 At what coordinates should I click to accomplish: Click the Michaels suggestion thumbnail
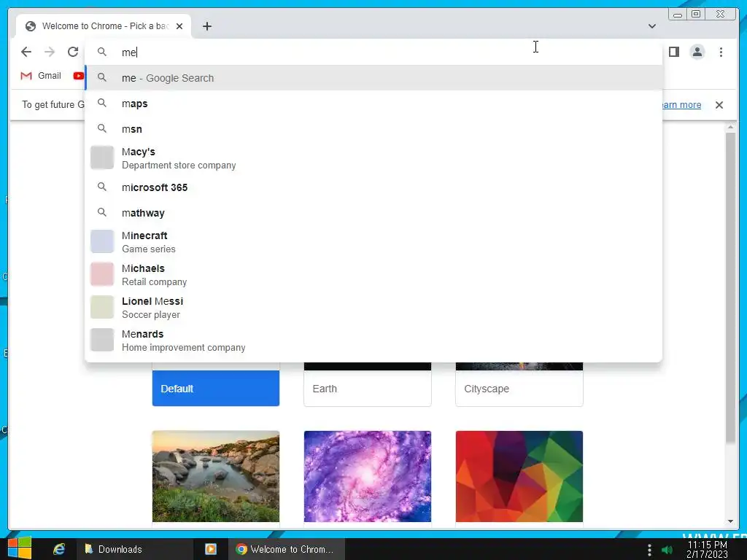pyautogui.click(x=102, y=274)
